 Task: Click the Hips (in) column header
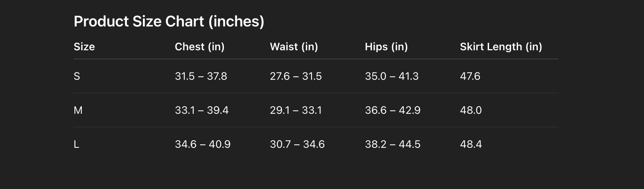tap(386, 47)
